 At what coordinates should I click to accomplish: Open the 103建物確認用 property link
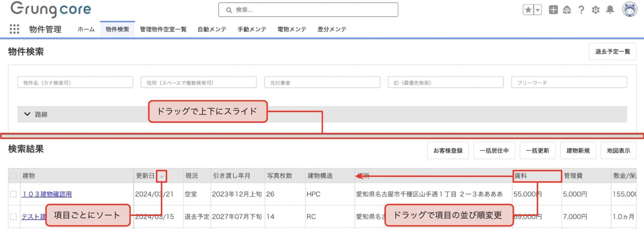[x=47, y=194]
